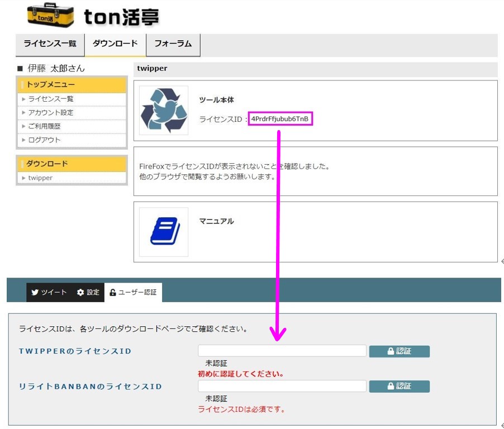
Task: Click the ツール本体 download title
Action: [x=217, y=100]
